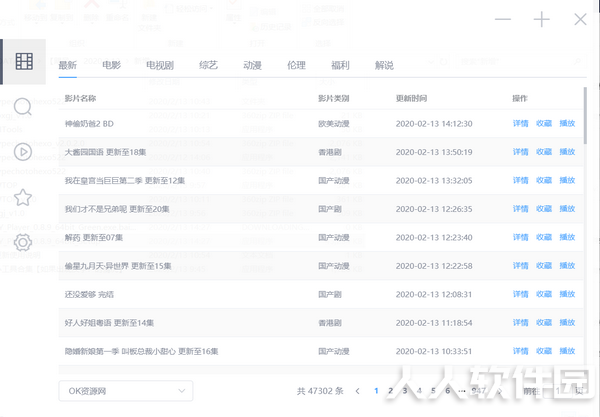View 详情 for 大酱园国语
This screenshot has height=417, width=600.
point(521,152)
